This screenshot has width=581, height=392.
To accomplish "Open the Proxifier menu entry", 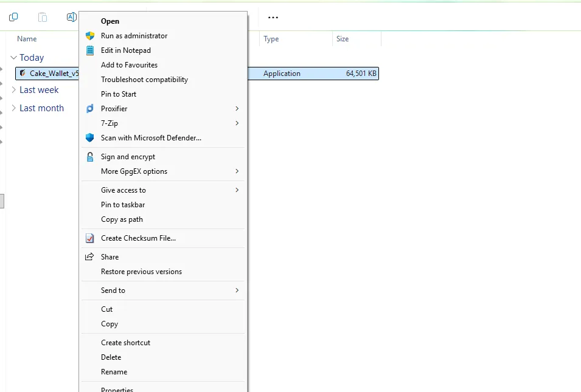I will coord(163,108).
